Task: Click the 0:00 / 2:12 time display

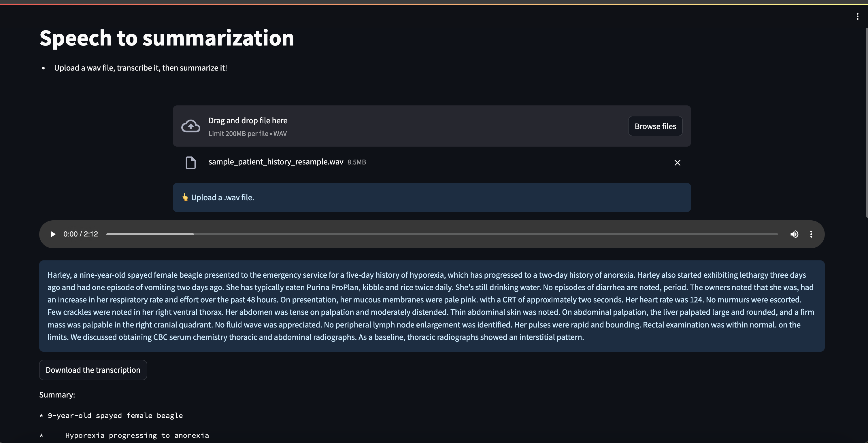Action: pyautogui.click(x=80, y=234)
